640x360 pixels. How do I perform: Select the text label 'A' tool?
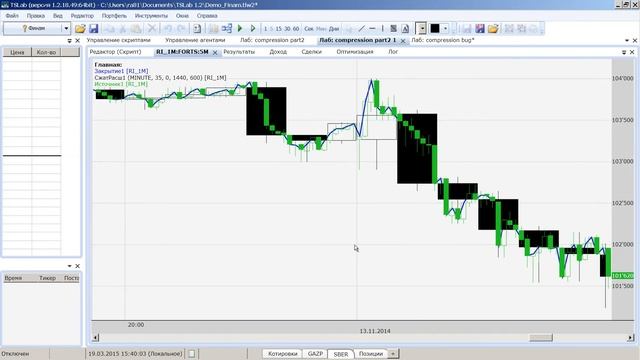405,29
